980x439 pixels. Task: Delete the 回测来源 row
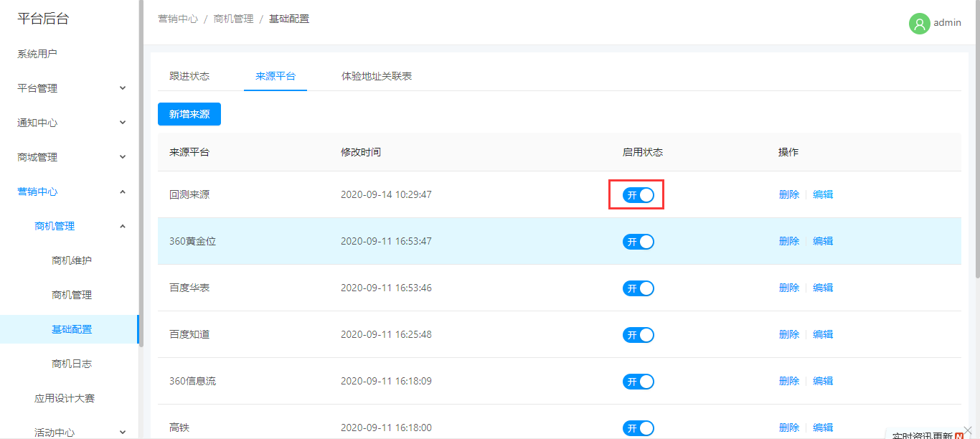789,194
